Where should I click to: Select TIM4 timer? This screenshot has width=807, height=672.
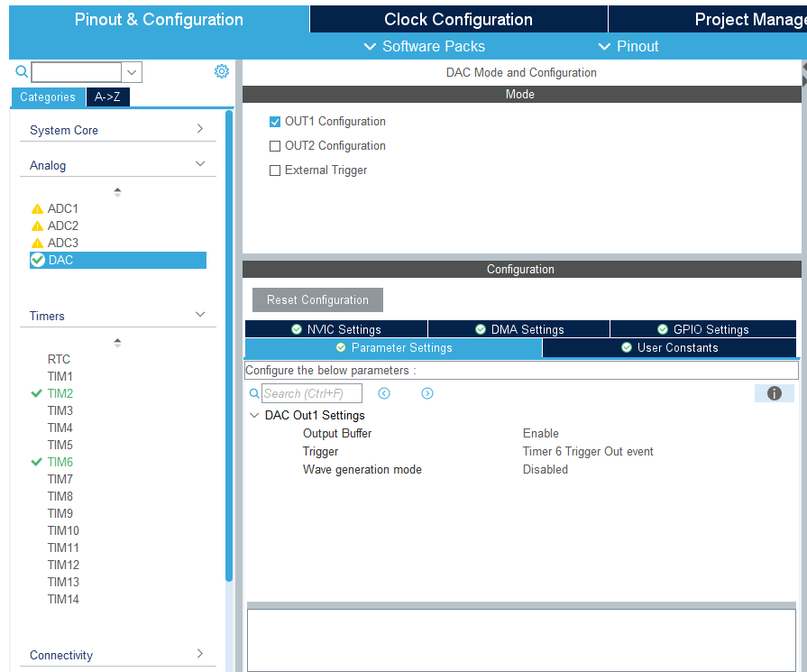pos(60,428)
